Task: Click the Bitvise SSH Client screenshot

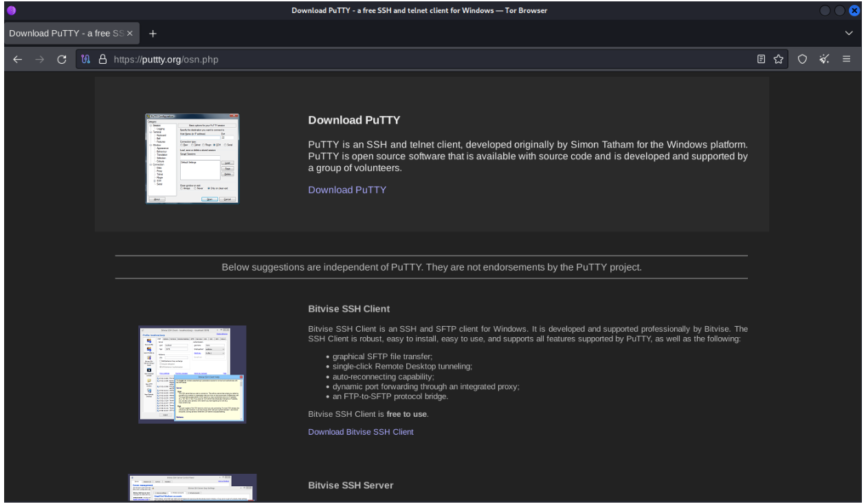Action: click(x=192, y=374)
